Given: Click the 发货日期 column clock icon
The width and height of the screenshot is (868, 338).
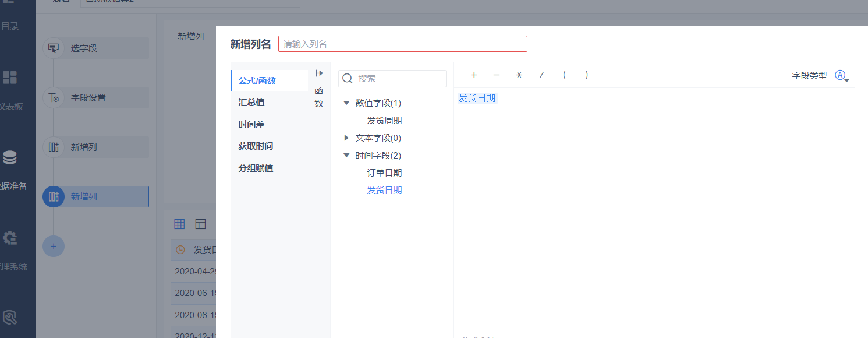Looking at the screenshot, I should click(180, 250).
